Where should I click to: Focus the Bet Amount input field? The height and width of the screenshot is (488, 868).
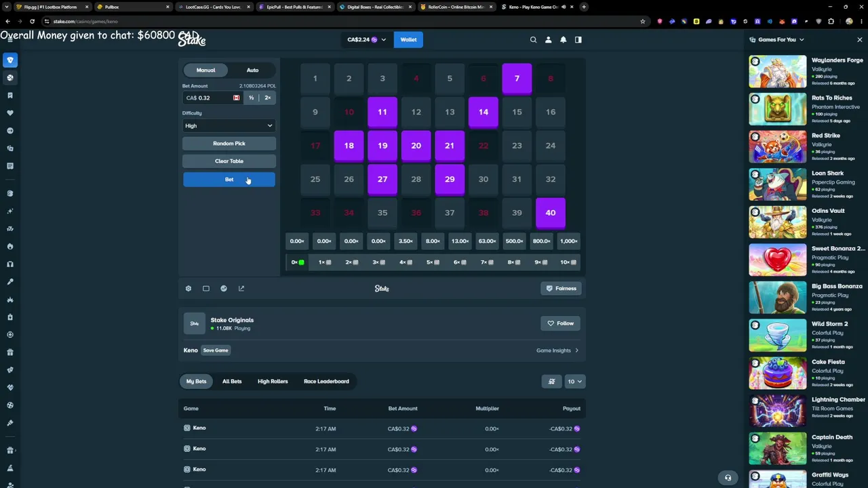click(x=212, y=98)
